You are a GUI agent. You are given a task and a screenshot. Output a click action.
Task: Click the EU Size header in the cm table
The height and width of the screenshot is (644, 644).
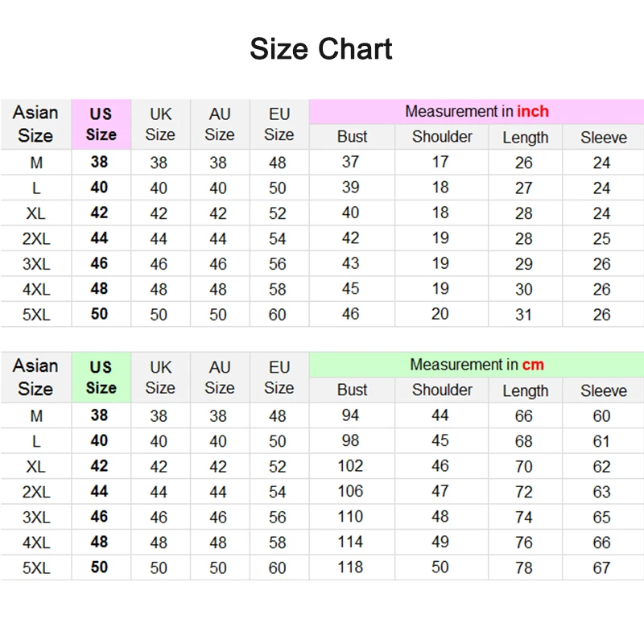point(279,378)
